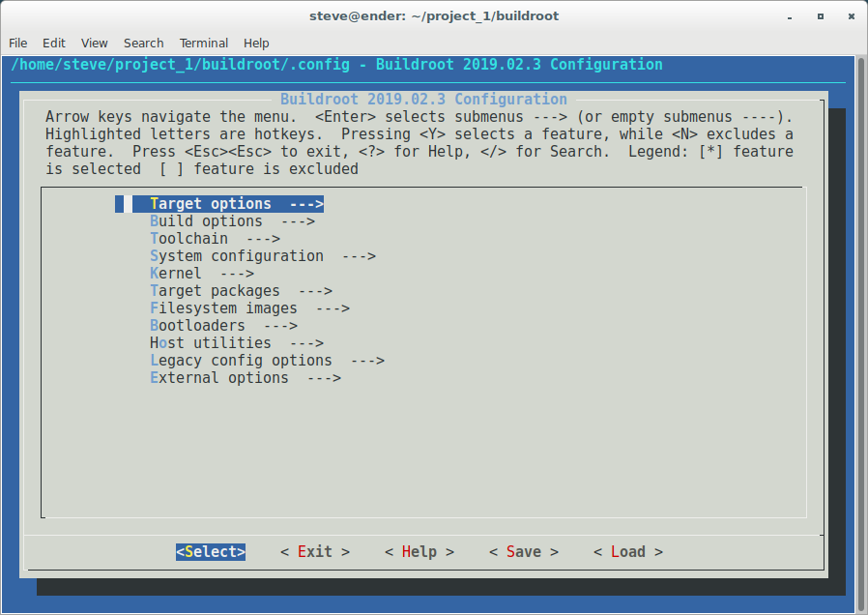
Task: Open the Edit menu
Action: tap(53, 43)
